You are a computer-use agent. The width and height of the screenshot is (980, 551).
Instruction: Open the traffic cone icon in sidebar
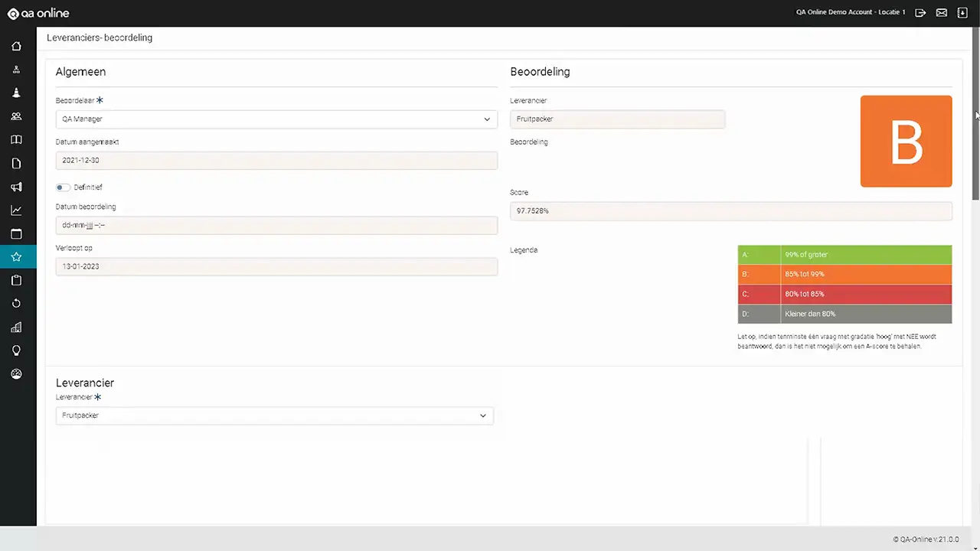[16, 93]
